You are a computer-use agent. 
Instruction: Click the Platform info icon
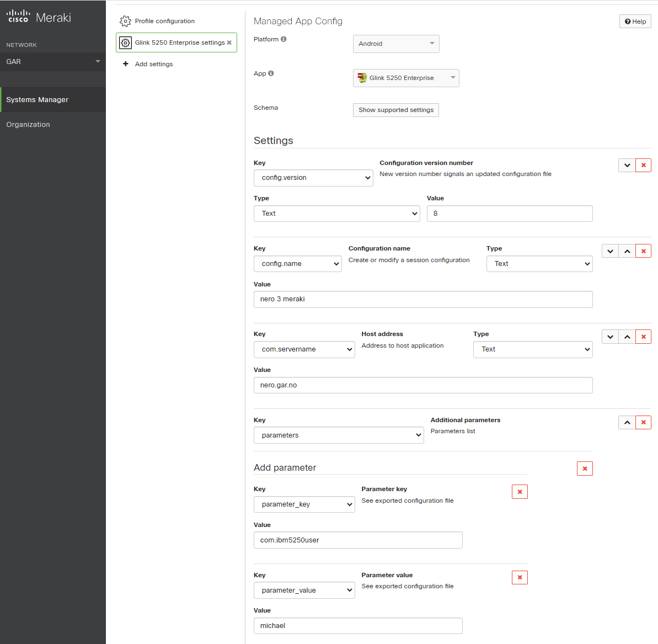pyautogui.click(x=283, y=39)
